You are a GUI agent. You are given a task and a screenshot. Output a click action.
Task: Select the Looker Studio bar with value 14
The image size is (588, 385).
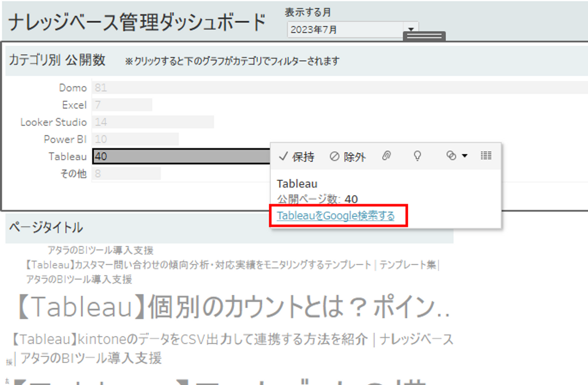(153, 122)
